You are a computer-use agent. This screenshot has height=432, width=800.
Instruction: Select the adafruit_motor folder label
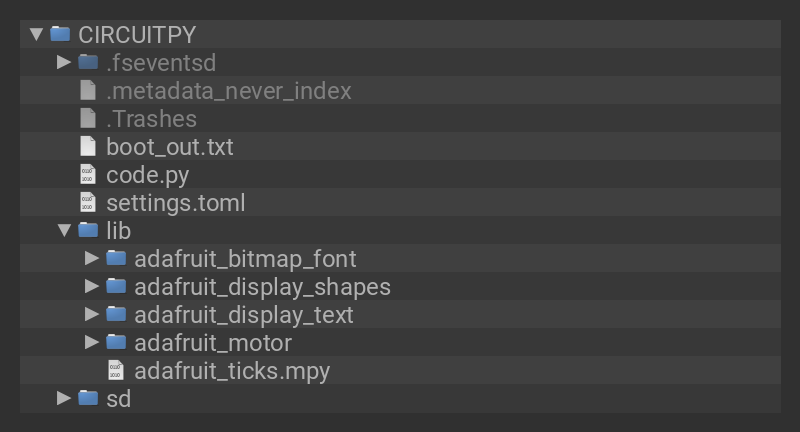pyautogui.click(x=213, y=343)
